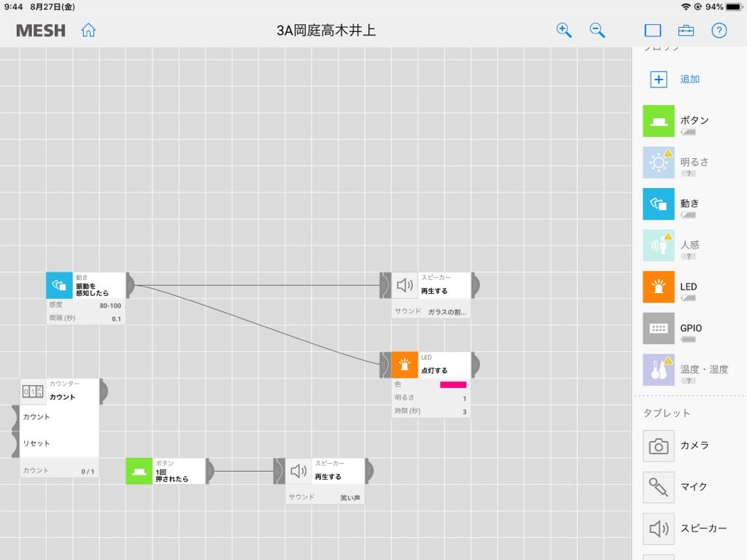Select the green Button block in sidebar
This screenshot has height=560, width=747.
(659, 121)
